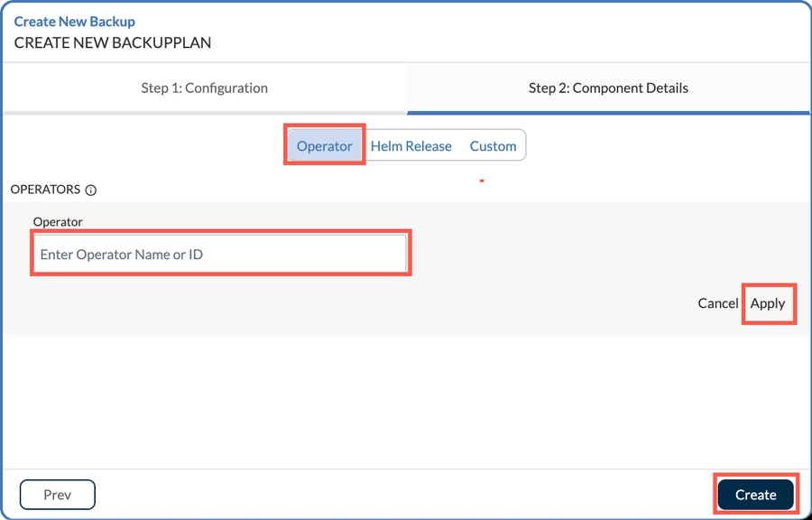Viewport: 812px width, 520px height.
Task: Open Step 2: Component Details tab
Action: [608, 88]
